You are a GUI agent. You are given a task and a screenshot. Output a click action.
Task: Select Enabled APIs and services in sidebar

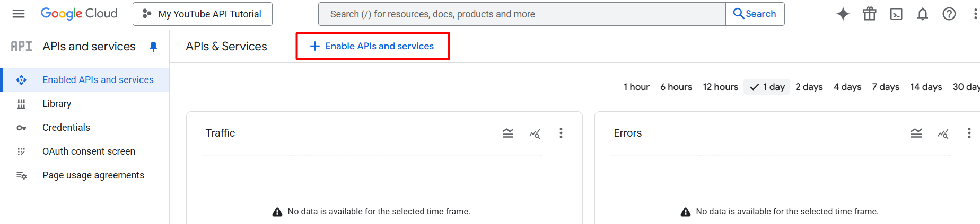86,80
